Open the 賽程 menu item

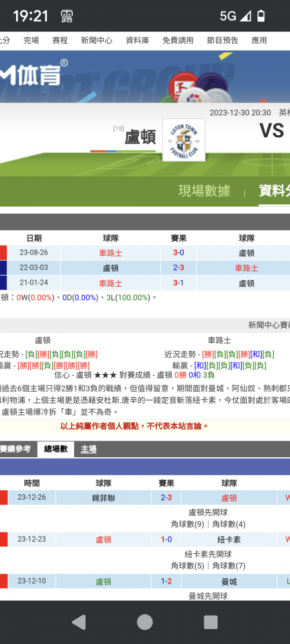[60, 40]
